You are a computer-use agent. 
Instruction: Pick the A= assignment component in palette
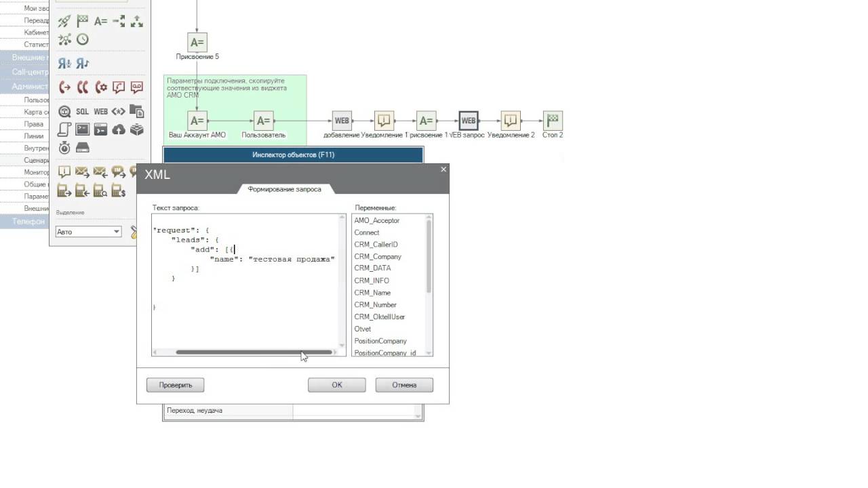100,22
